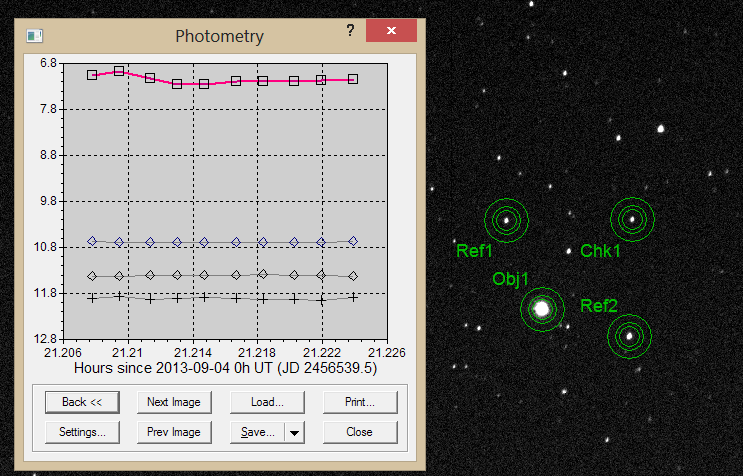Click the Photometry title bar text
Viewport: 743px width, 476px height.
[219, 37]
